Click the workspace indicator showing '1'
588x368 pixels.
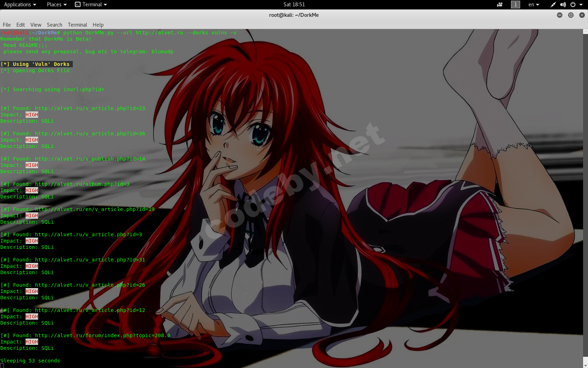coord(516,5)
